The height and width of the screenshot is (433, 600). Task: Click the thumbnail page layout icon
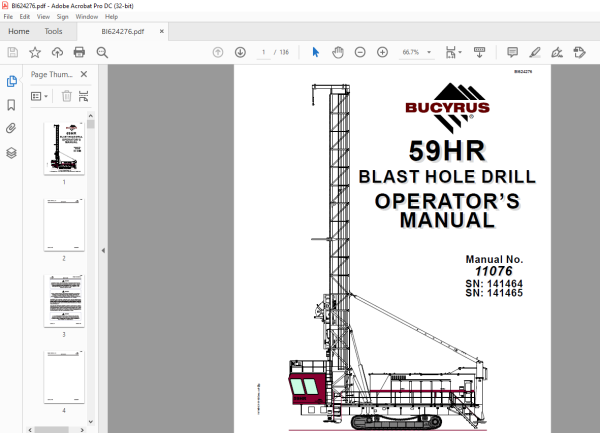[83, 96]
